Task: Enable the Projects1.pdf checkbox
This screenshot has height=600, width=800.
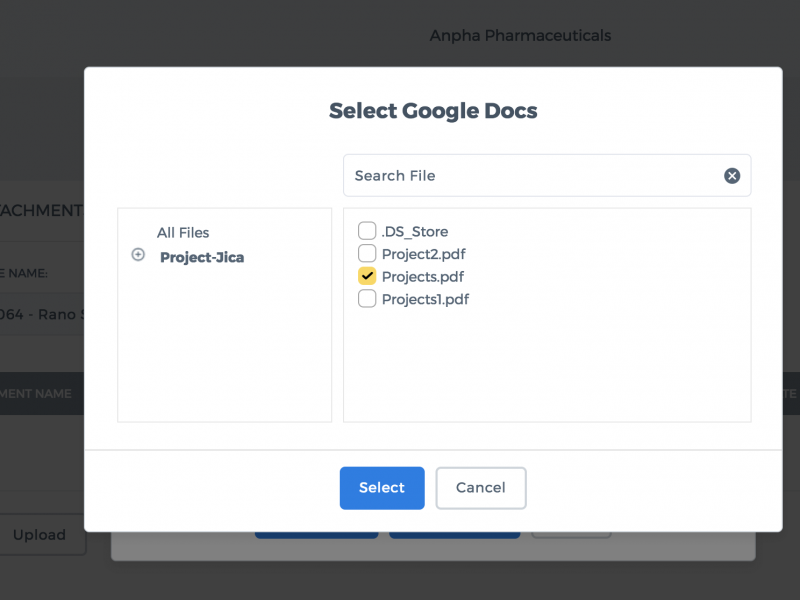Action: [x=367, y=298]
